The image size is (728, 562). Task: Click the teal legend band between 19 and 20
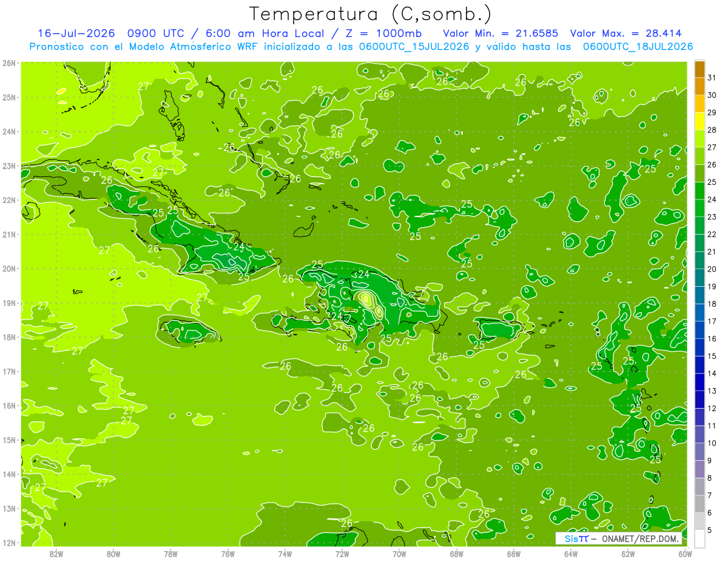click(x=699, y=278)
